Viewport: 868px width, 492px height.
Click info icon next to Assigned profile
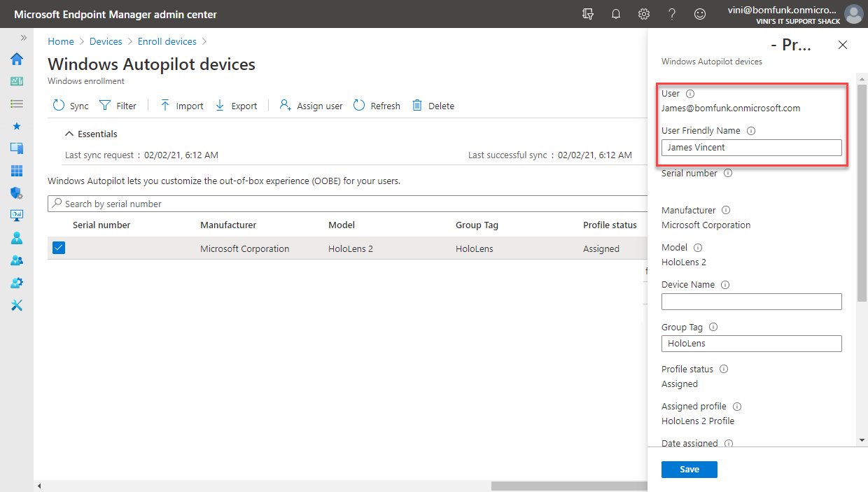click(x=737, y=407)
